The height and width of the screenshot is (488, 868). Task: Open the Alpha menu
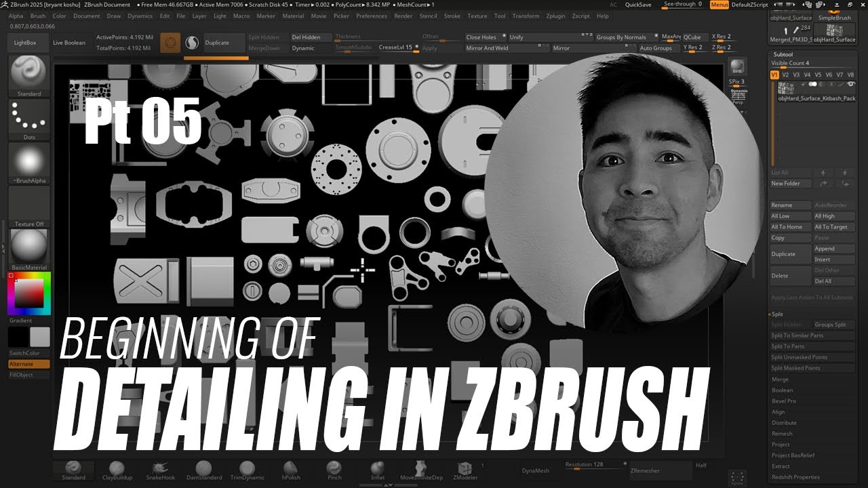(16, 16)
